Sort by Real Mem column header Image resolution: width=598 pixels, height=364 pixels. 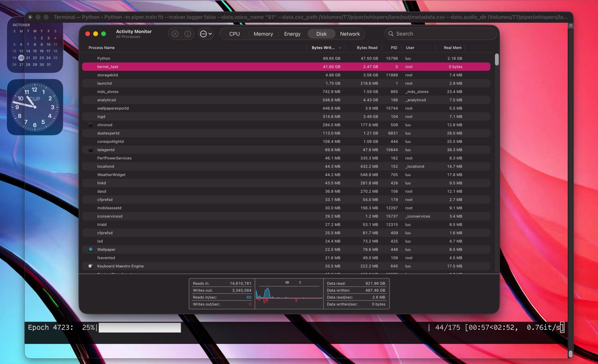click(452, 48)
